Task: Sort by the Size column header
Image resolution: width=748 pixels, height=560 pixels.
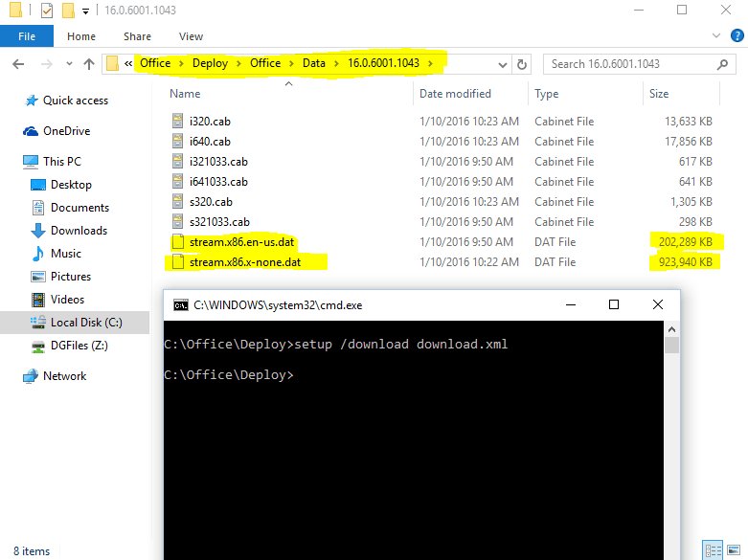Action: [659, 94]
